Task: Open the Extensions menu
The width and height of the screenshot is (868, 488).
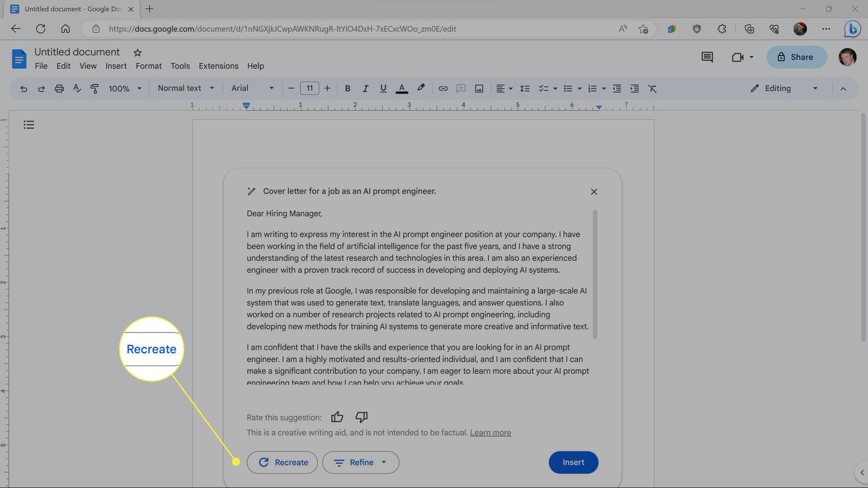Action: (218, 66)
